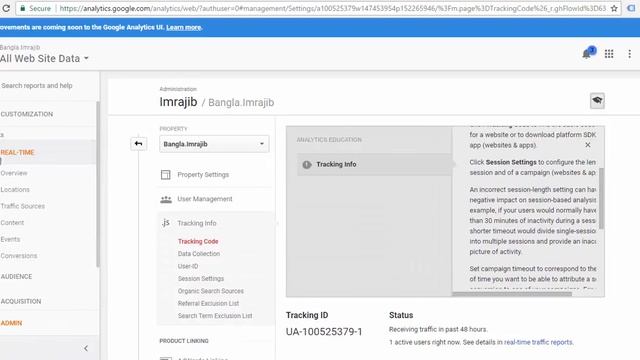Viewport: 640px width, 360px height.
Task: Close the Analytics Education help panel
Action: (588, 145)
